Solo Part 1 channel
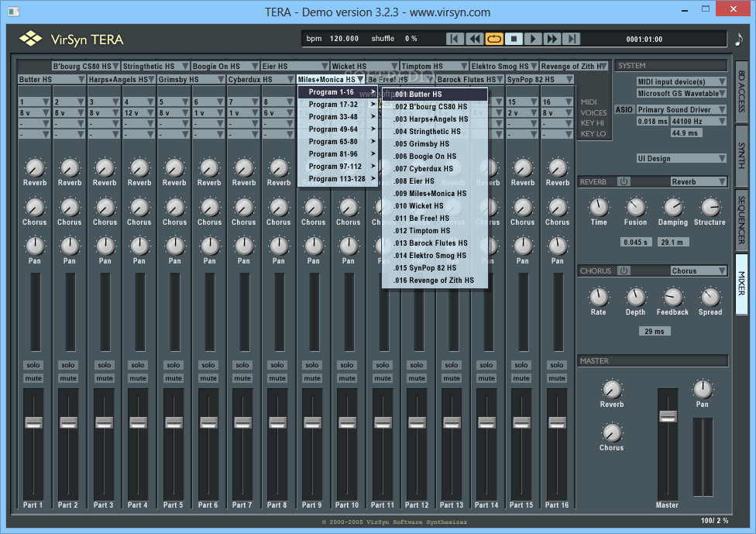 pos(33,365)
